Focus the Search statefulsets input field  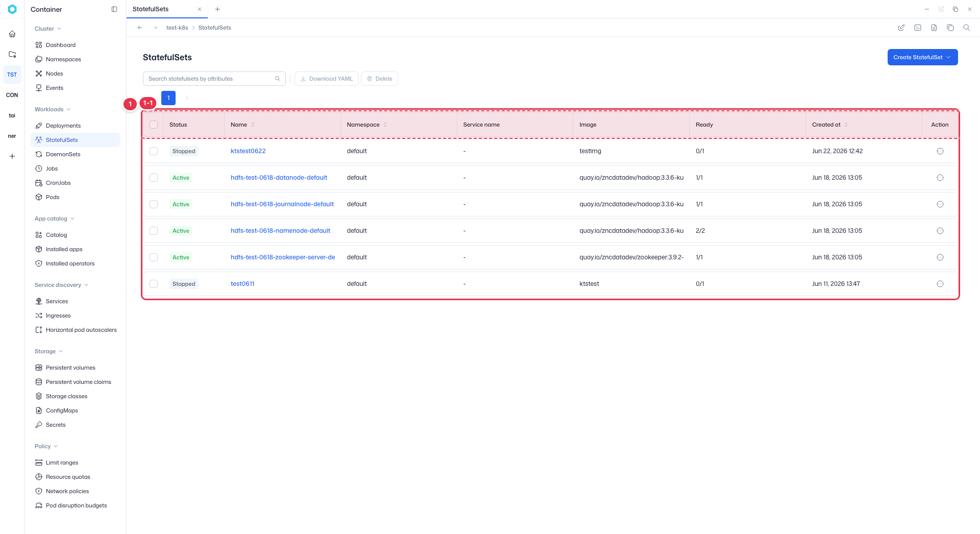[x=214, y=79]
